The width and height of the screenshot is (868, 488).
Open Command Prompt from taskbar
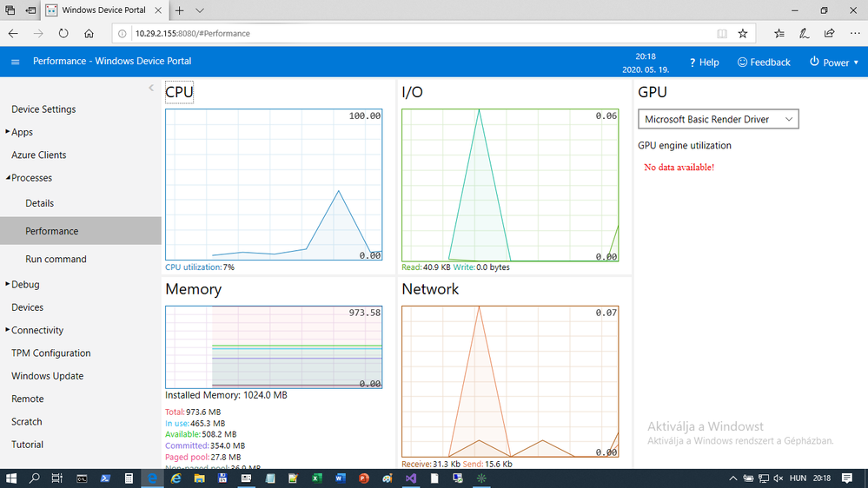click(82, 478)
